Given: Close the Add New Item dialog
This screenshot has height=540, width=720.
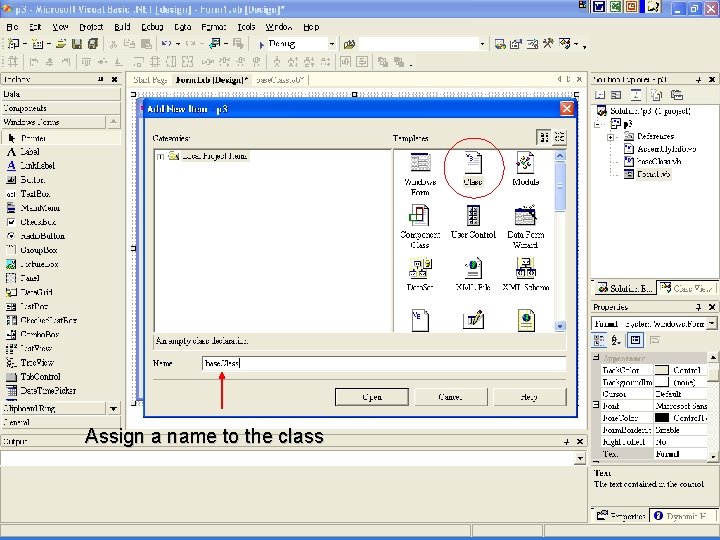Looking at the screenshot, I should [x=567, y=109].
